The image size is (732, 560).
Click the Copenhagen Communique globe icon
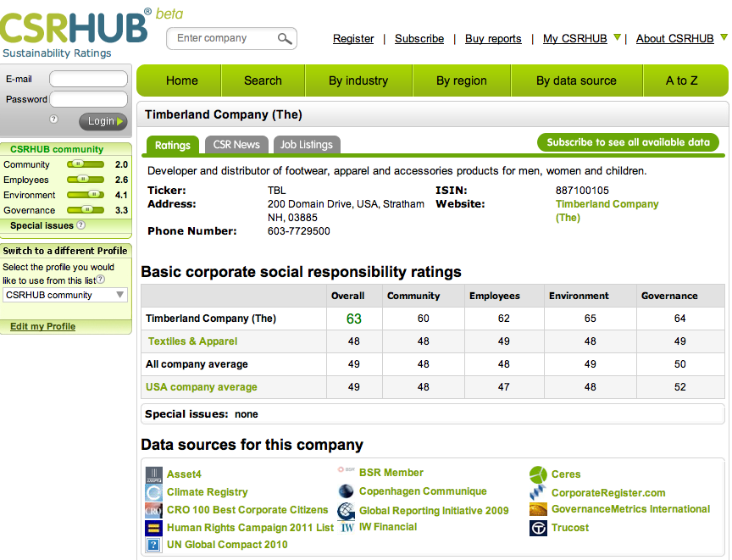[346, 491]
